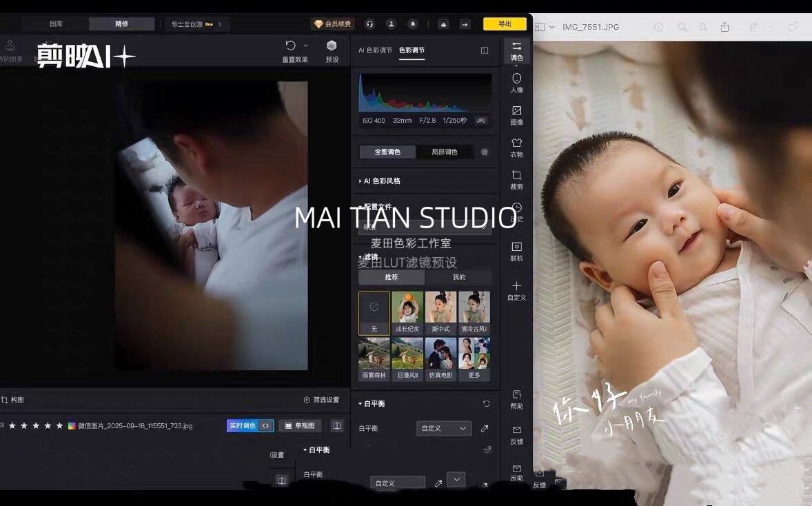This screenshot has height=506, width=812.
Task: Click 会员续费 membership renewal button
Action: click(x=332, y=24)
